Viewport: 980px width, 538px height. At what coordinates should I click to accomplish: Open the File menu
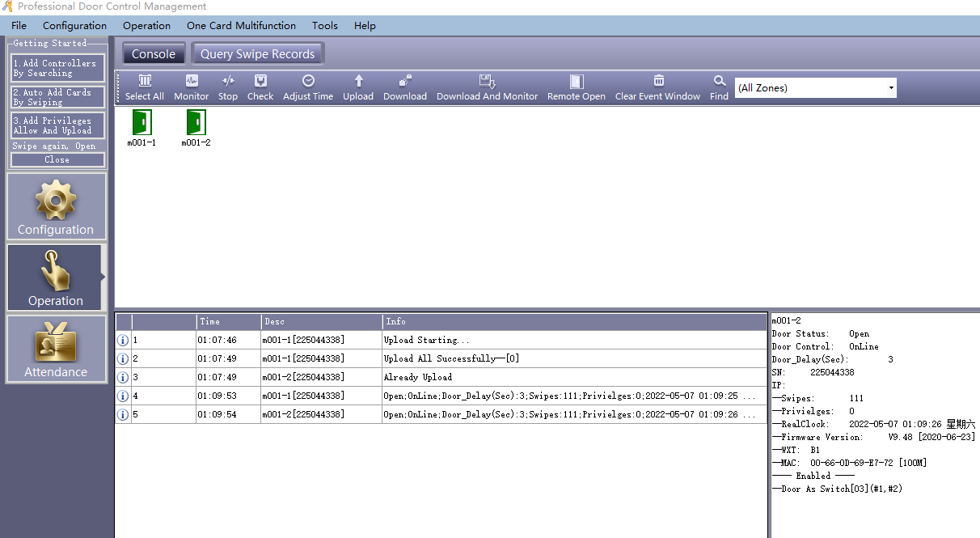[x=19, y=26]
